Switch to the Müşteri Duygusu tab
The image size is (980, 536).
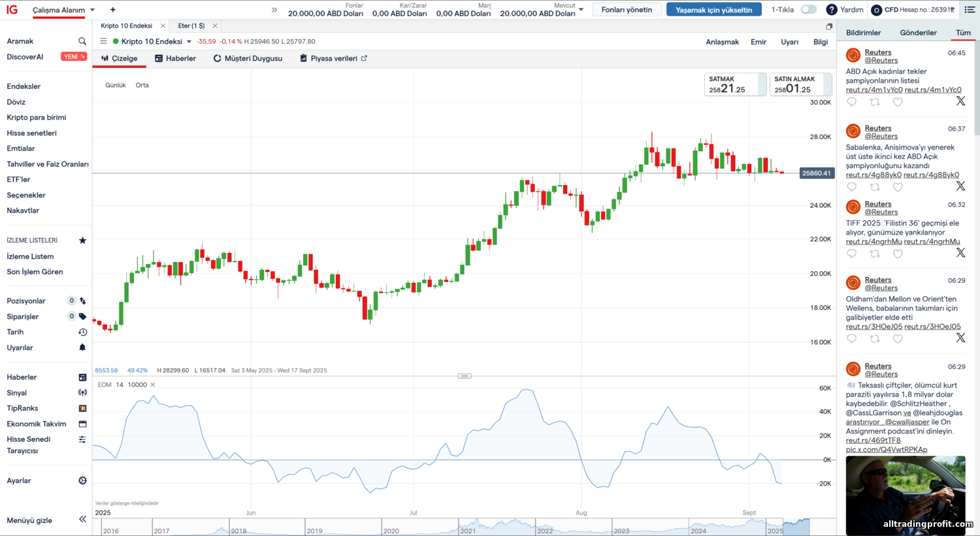248,58
